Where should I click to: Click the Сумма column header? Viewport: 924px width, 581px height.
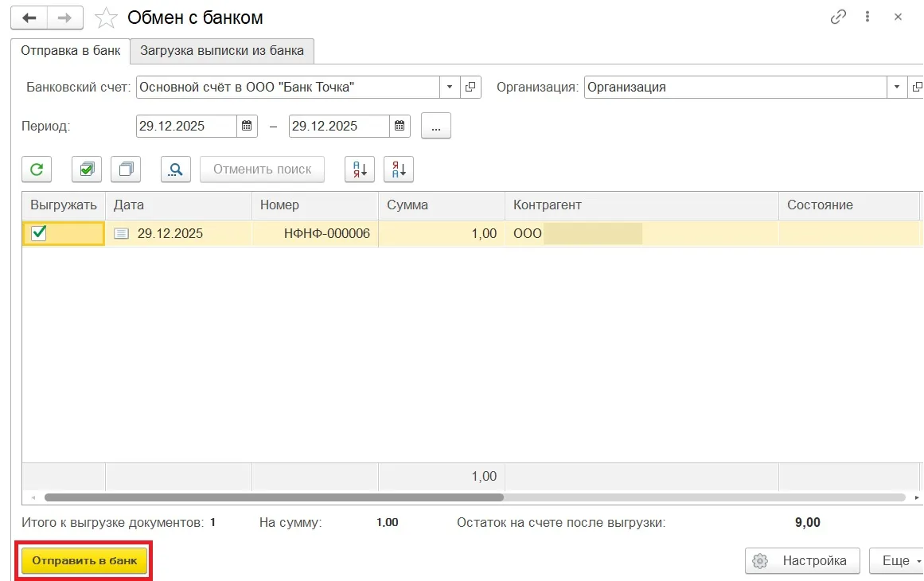point(441,205)
